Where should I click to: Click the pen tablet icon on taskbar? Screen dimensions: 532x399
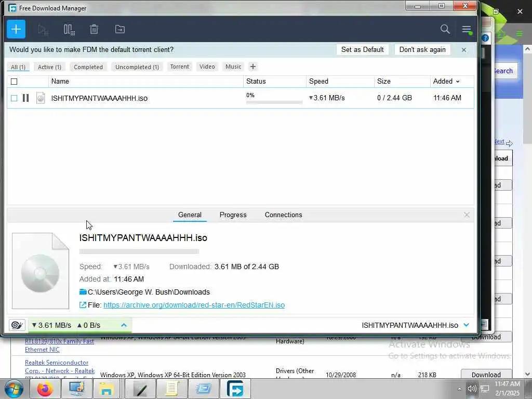click(x=140, y=389)
